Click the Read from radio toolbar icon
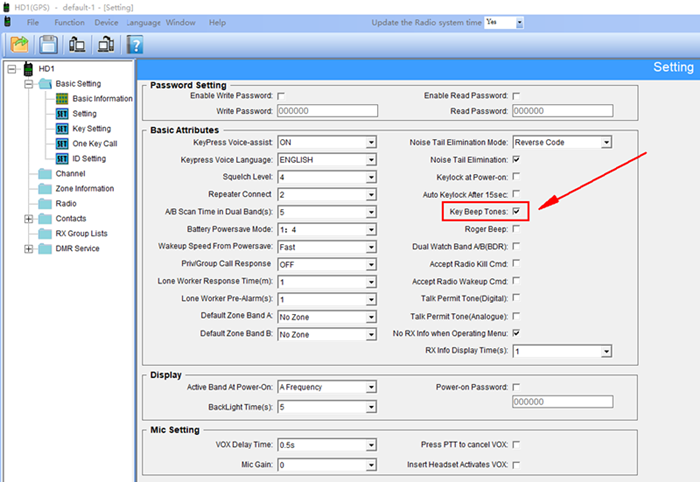The width and height of the screenshot is (700, 482). coord(76,44)
